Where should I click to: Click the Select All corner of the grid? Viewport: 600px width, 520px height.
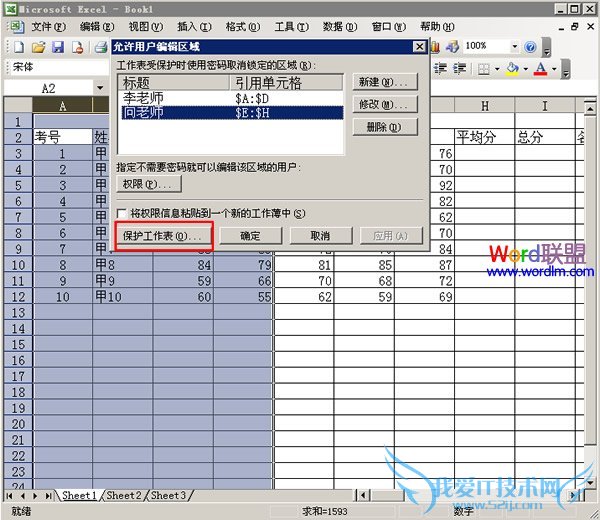(18, 105)
